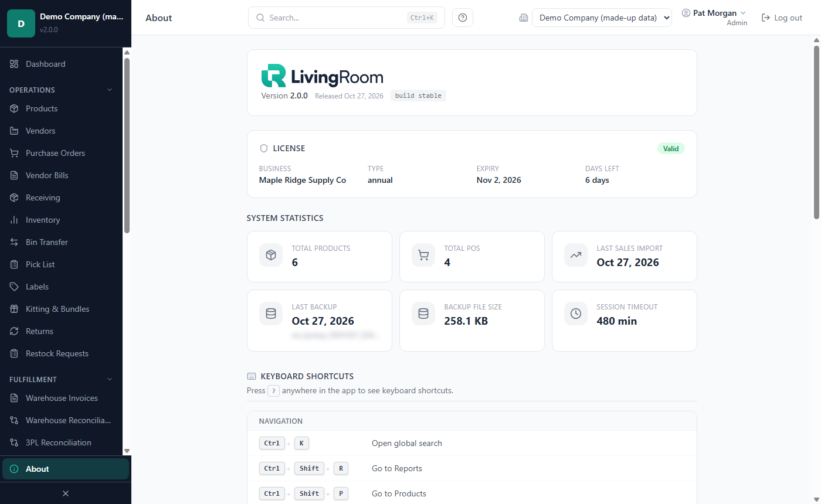Open the Returns menu item
The image size is (821, 504).
[61, 331]
